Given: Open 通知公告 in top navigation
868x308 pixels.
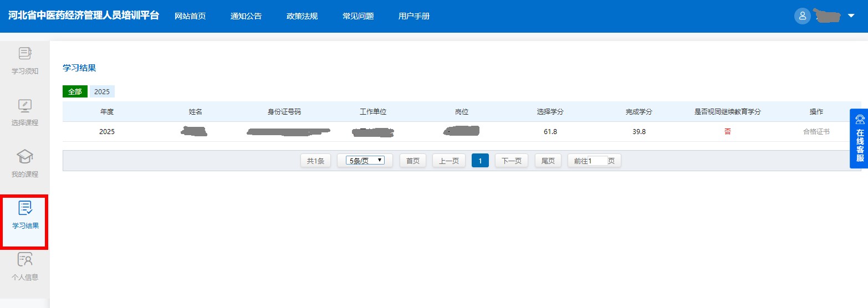Looking at the screenshot, I should point(246,16).
